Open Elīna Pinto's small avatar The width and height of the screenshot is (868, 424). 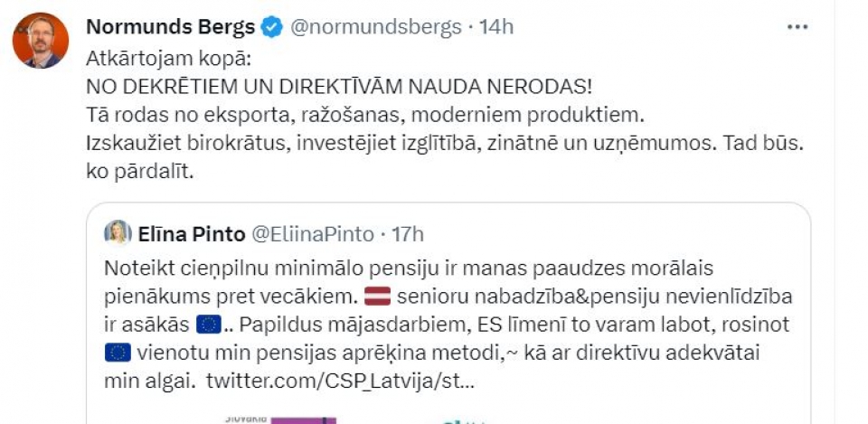118,233
